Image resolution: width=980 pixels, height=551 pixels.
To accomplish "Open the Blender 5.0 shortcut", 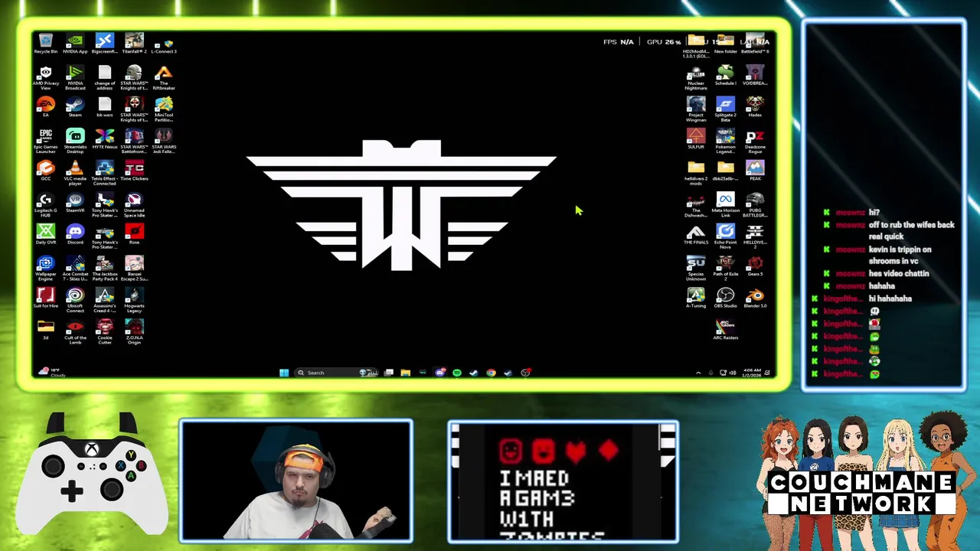I will 755,298.
